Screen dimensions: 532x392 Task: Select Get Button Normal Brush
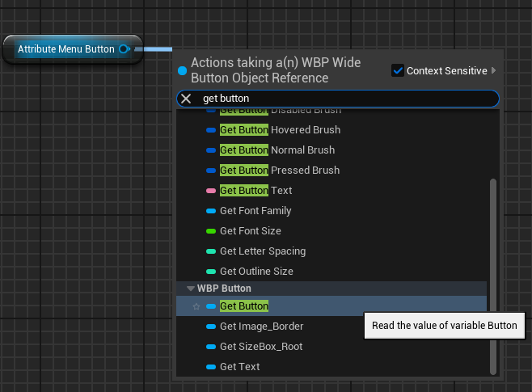[x=331, y=150]
